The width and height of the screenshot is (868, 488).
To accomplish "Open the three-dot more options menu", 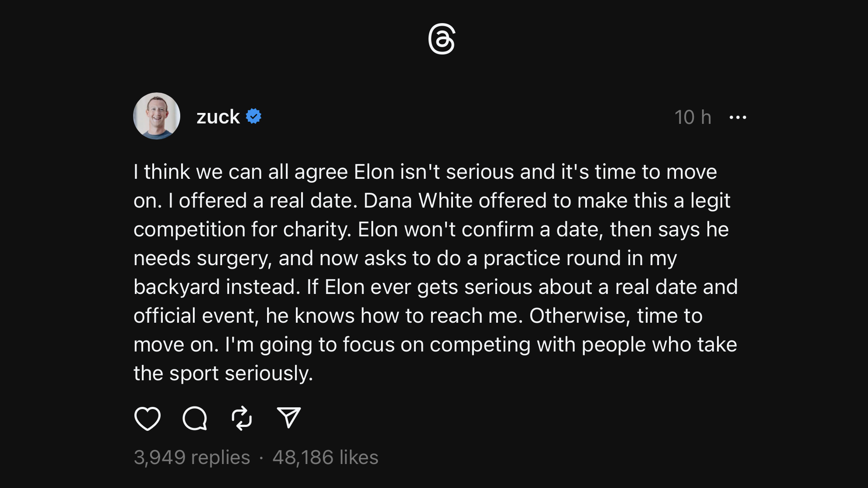I will coord(738,117).
